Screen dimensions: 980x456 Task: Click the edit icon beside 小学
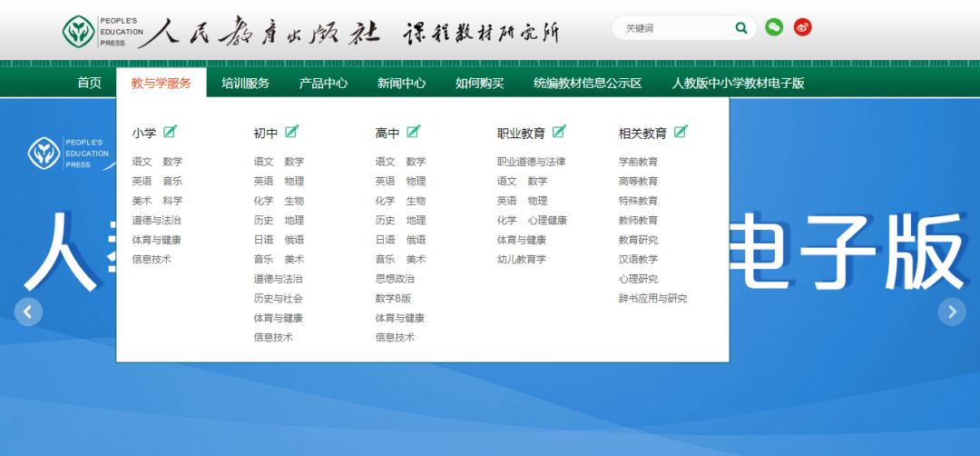click(x=170, y=132)
